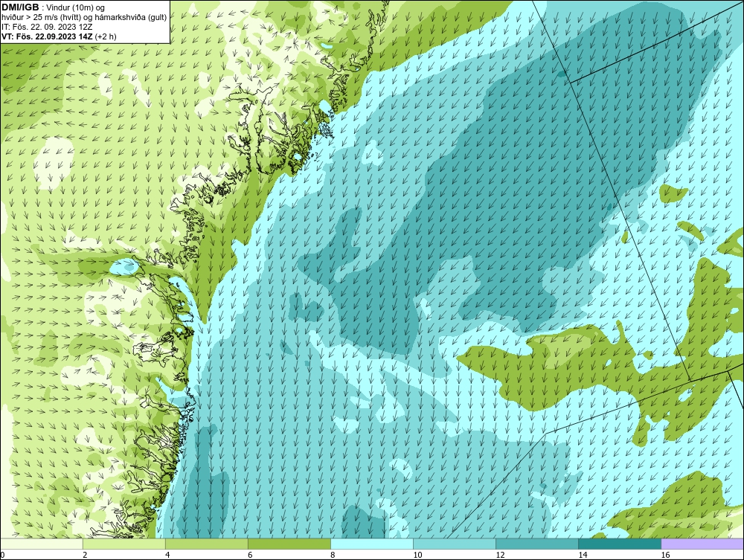Click the legend value label 16
Image resolution: width=744 pixels, height=560 pixels.
pyautogui.click(x=665, y=556)
